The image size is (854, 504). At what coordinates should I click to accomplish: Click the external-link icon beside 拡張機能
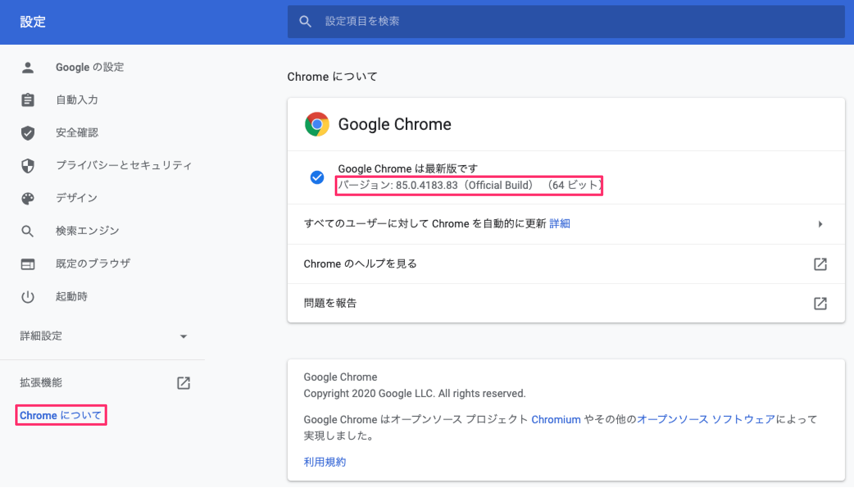[184, 383]
